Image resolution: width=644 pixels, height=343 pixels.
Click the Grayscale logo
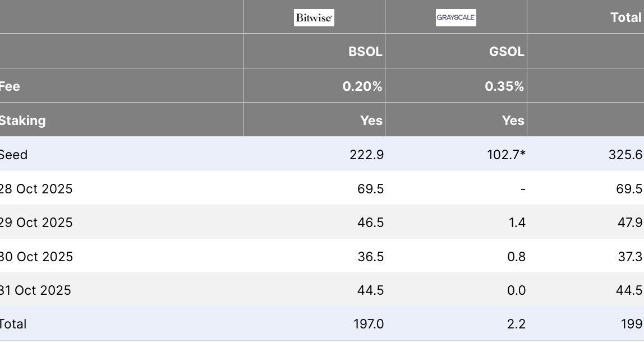tap(456, 18)
